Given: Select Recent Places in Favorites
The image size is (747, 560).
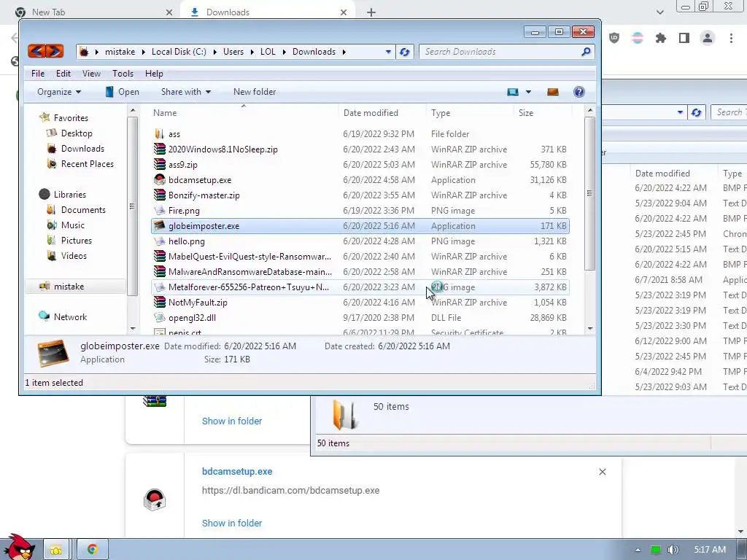Looking at the screenshot, I should coord(88,164).
